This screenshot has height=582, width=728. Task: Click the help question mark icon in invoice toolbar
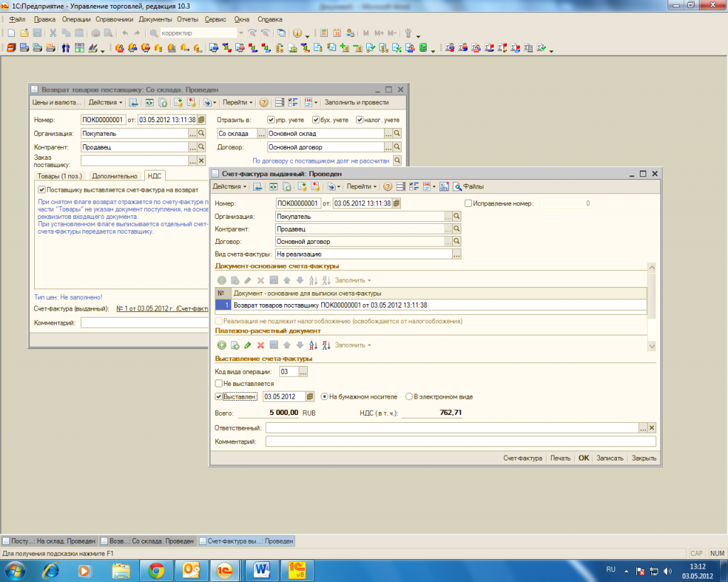point(387,187)
